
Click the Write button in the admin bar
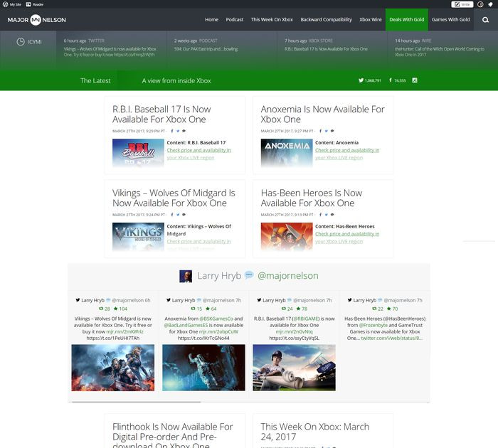[x=462, y=4]
